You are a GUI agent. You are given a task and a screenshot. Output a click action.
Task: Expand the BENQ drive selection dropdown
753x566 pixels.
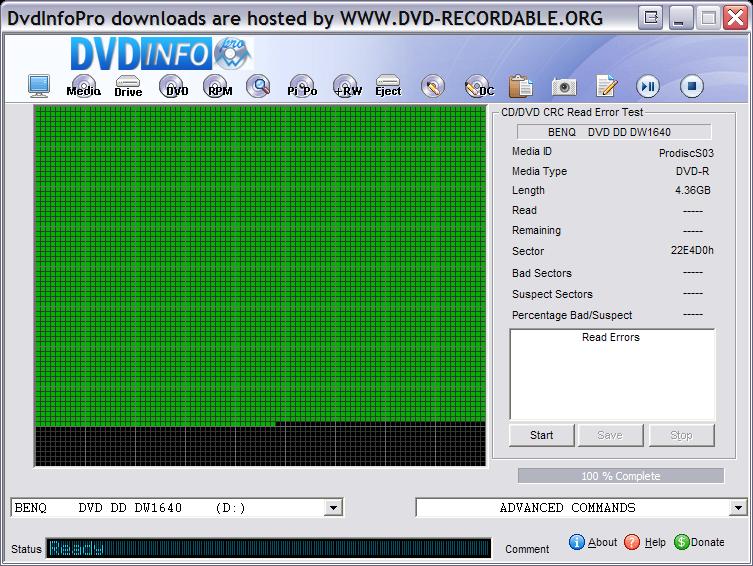[333, 507]
